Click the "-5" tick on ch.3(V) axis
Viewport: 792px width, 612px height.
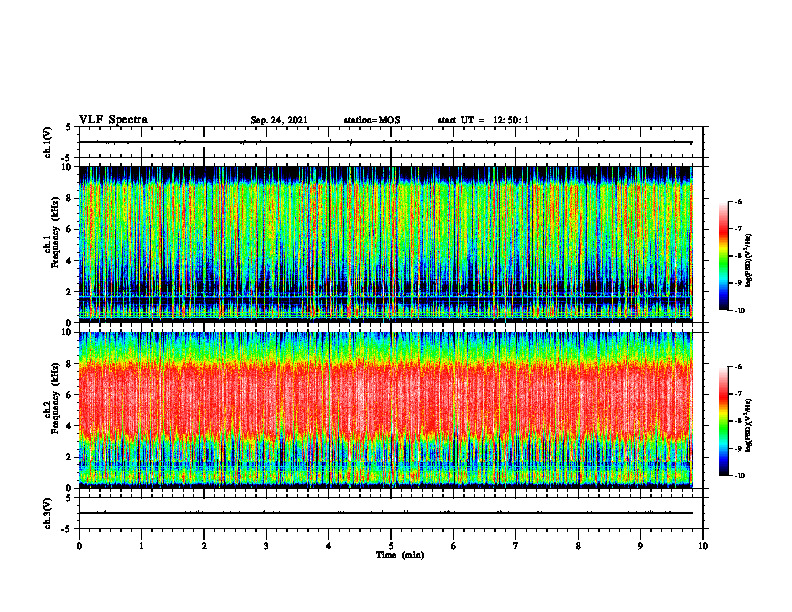tap(67, 529)
